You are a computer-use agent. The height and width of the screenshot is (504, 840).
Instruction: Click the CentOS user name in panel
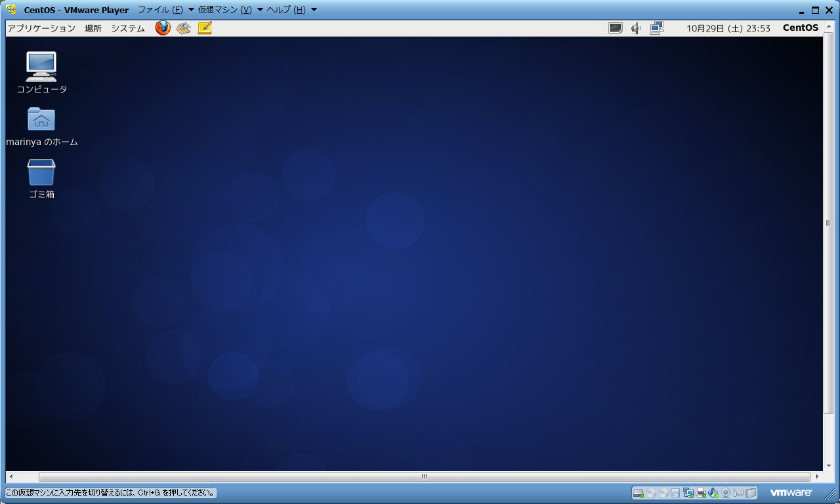[x=800, y=28]
